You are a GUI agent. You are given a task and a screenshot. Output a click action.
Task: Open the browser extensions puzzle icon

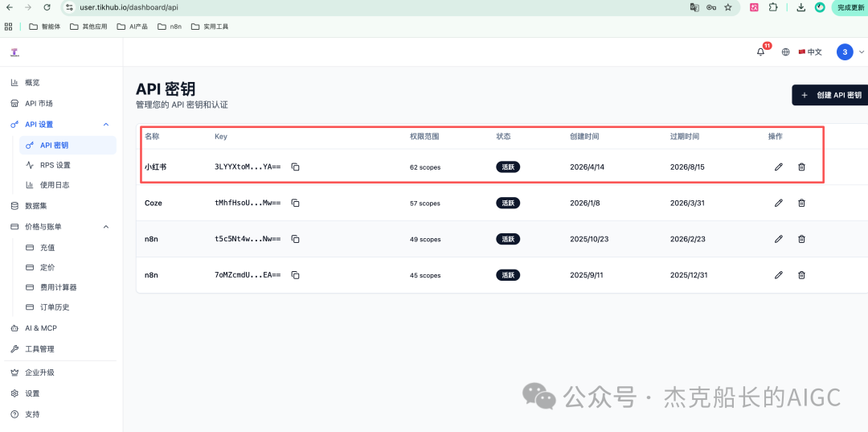coord(773,7)
